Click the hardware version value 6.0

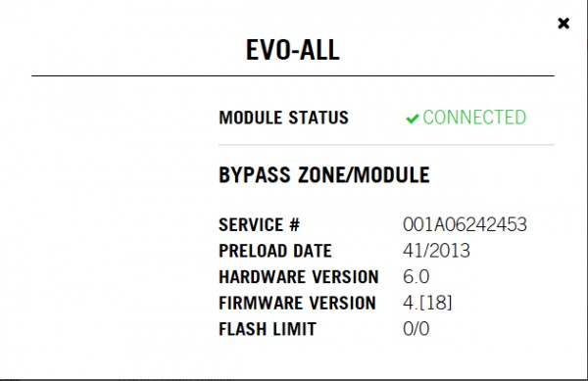point(416,277)
